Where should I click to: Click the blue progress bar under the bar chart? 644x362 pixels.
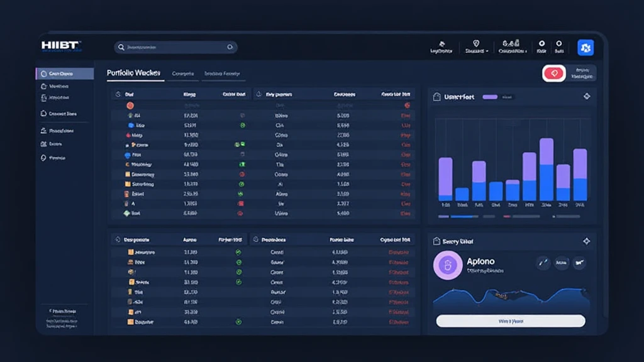[465, 217]
